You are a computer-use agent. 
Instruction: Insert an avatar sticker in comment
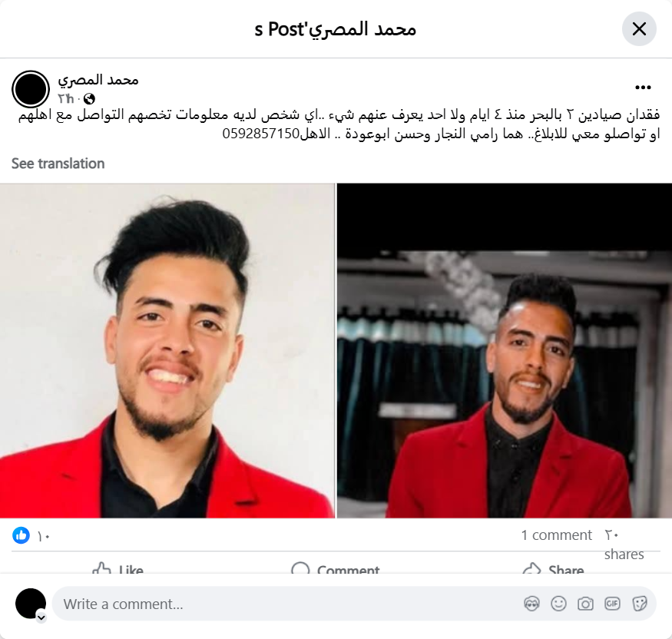click(531, 604)
